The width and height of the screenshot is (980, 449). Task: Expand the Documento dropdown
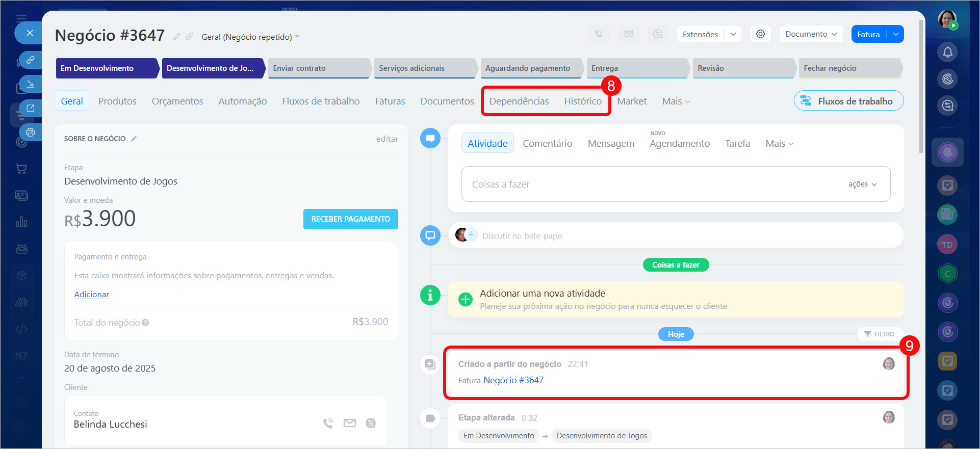811,34
